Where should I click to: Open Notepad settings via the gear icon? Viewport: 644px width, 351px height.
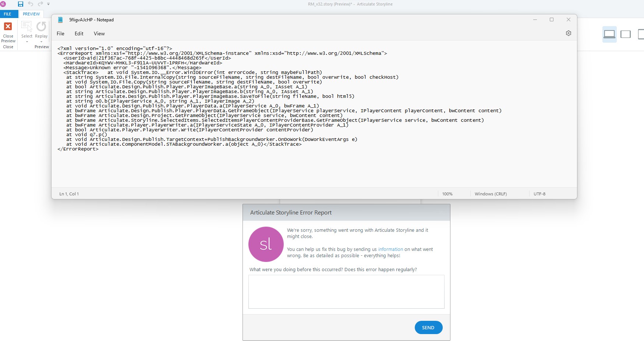(569, 33)
